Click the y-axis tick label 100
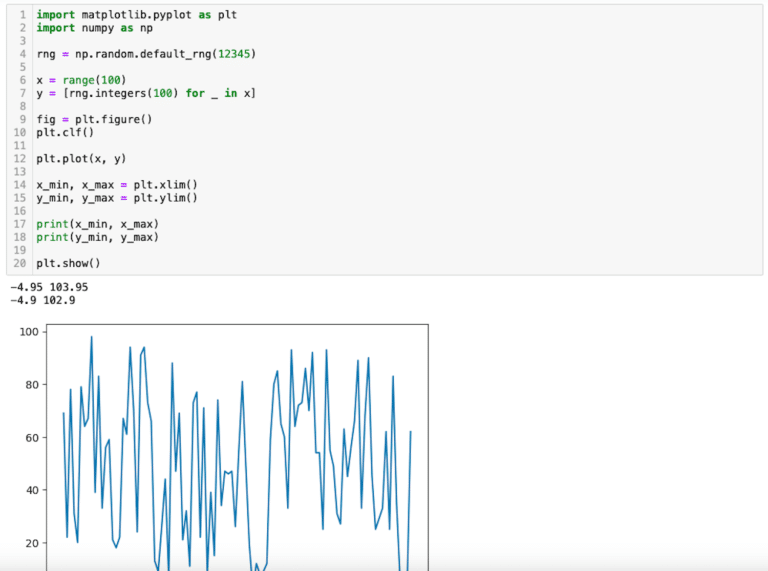The height and width of the screenshot is (571, 768). tap(27, 332)
